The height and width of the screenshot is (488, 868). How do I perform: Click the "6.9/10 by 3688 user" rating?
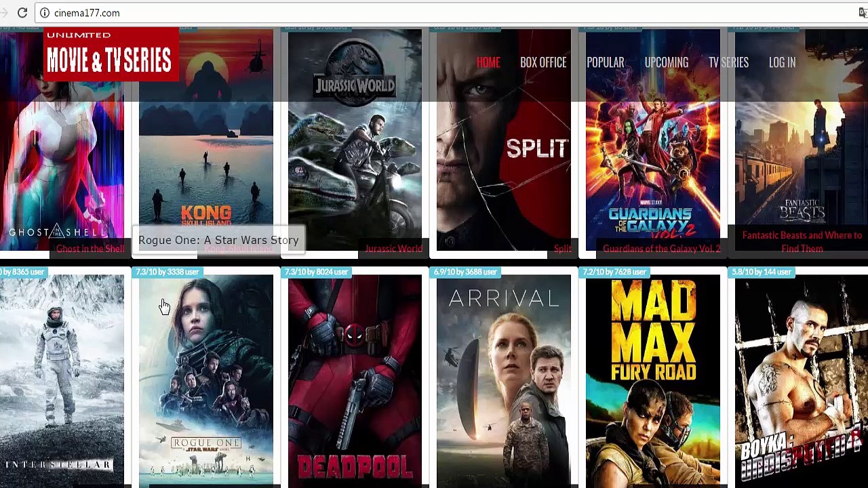[465, 272]
